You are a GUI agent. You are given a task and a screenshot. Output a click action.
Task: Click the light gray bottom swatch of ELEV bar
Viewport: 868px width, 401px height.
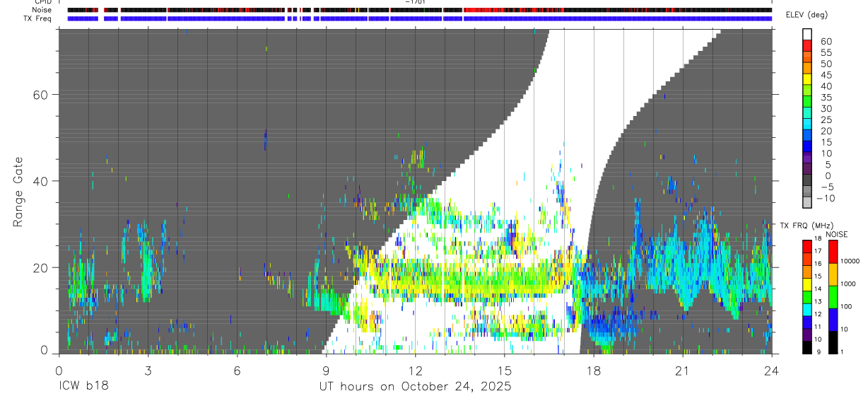(807, 203)
